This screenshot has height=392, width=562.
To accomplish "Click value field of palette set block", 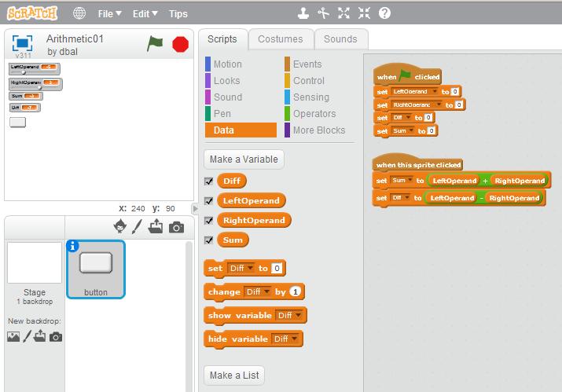I will pos(277,268).
